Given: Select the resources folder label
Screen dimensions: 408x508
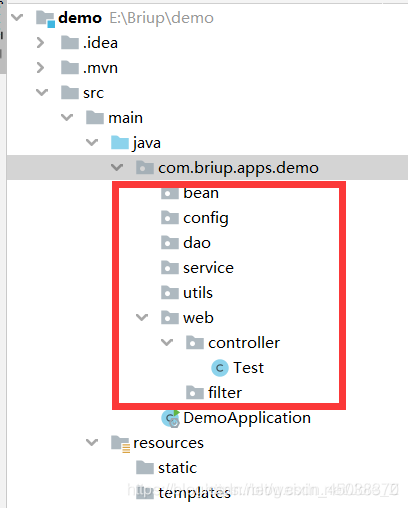Looking at the screenshot, I should click(169, 443).
